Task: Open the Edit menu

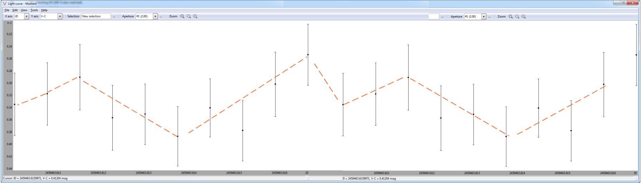Action: point(15,10)
